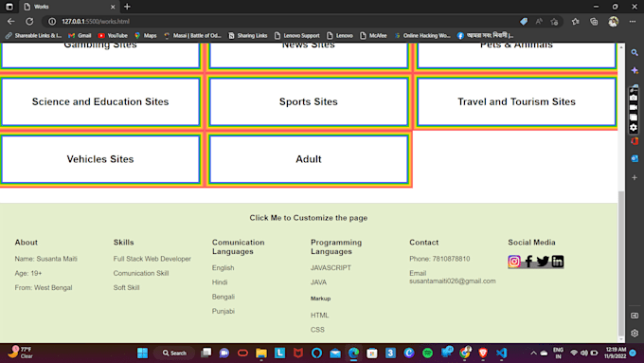Toggle sidebar visibility icon near bottom
This screenshot has width=644, height=363.
pyautogui.click(x=635, y=316)
